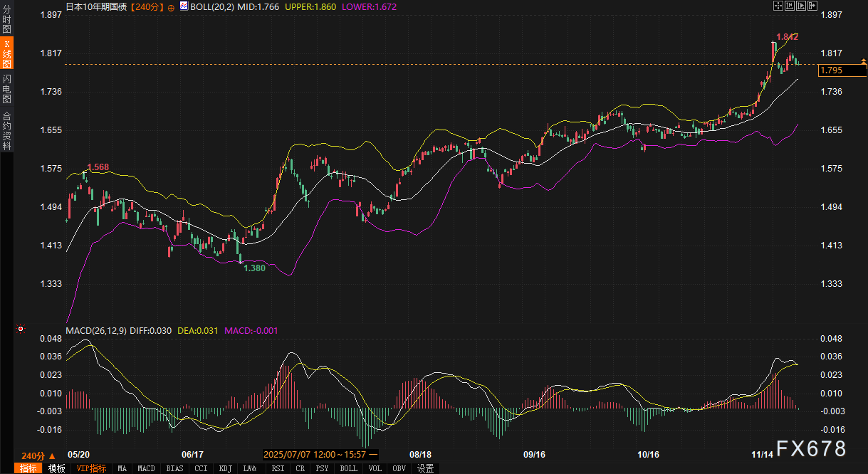Select the 闪电图 sidebar tab

click(6, 88)
